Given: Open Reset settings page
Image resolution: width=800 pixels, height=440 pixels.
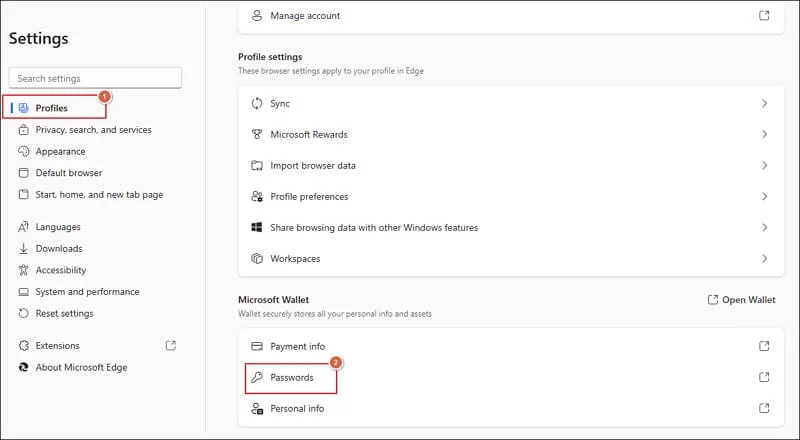Looking at the screenshot, I should (64, 313).
